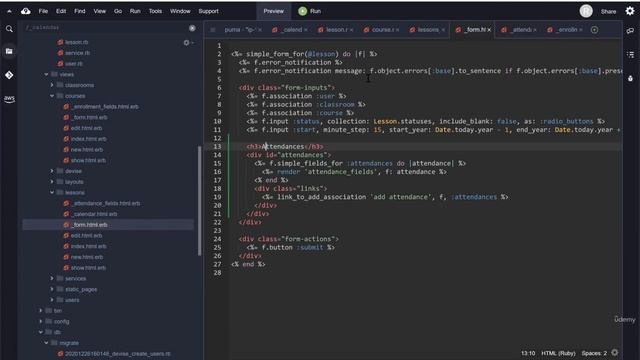Expand the config folder

coord(40,321)
